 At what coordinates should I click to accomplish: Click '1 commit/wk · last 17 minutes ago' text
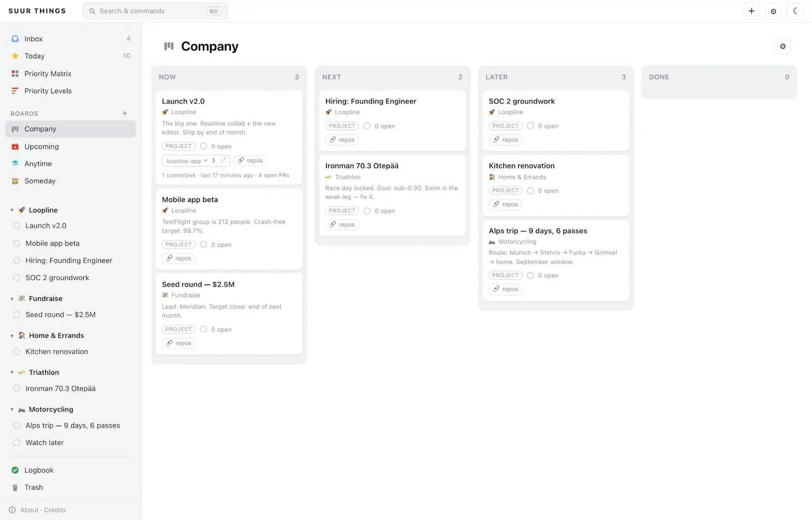(x=208, y=175)
